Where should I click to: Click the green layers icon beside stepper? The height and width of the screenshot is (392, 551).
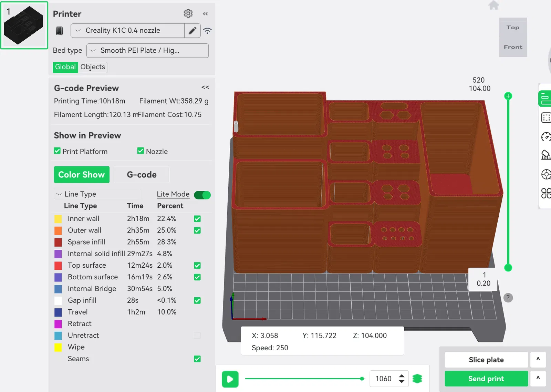(417, 379)
